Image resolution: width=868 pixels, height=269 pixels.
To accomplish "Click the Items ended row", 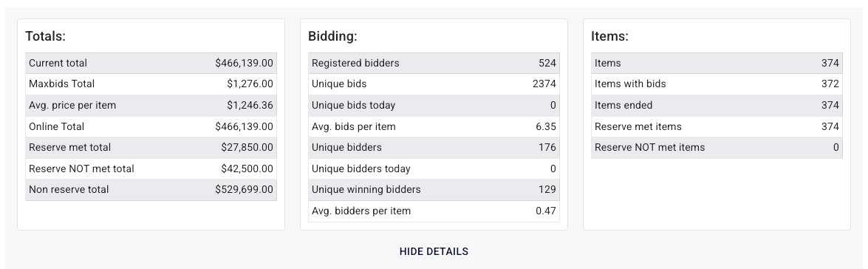I will [x=717, y=105].
